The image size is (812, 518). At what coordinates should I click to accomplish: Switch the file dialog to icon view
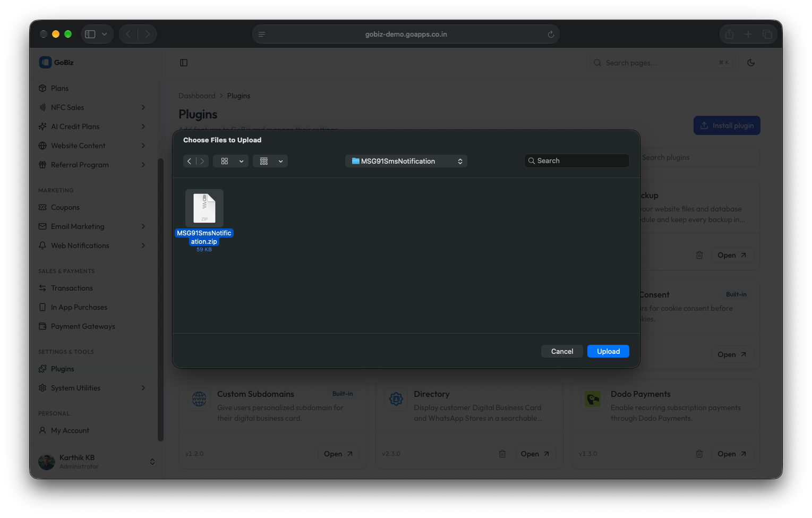(225, 161)
